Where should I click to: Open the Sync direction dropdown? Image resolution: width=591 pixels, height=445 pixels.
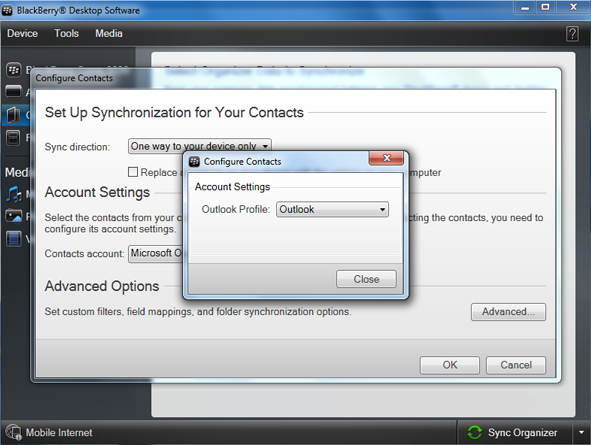[x=200, y=146]
